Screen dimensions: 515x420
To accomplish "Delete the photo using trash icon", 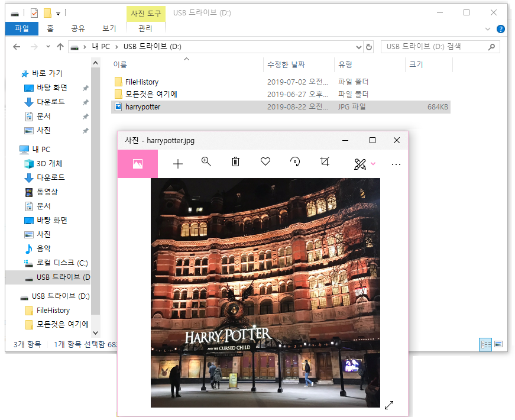I will (x=235, y=161).
